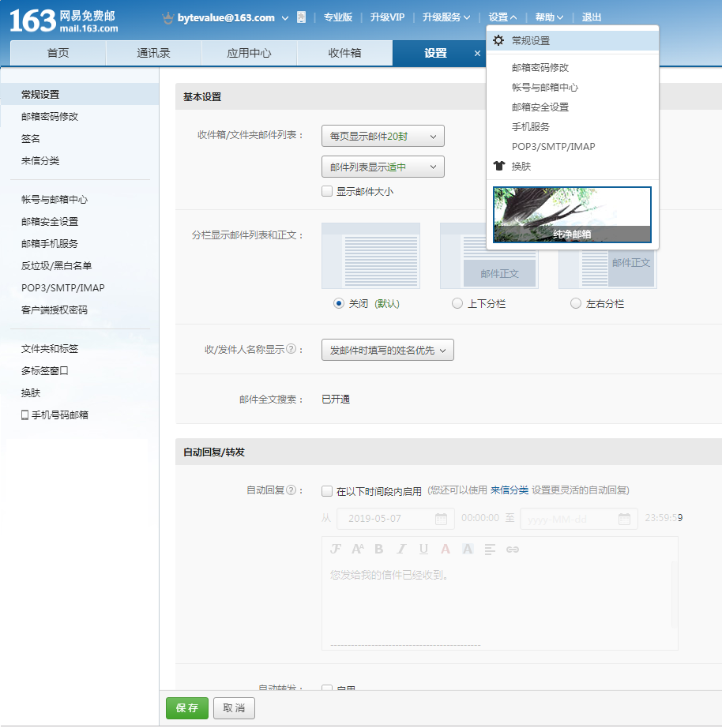Click the help icon beside 自动回复
This screenshot has height=728, width=722.
291,490
